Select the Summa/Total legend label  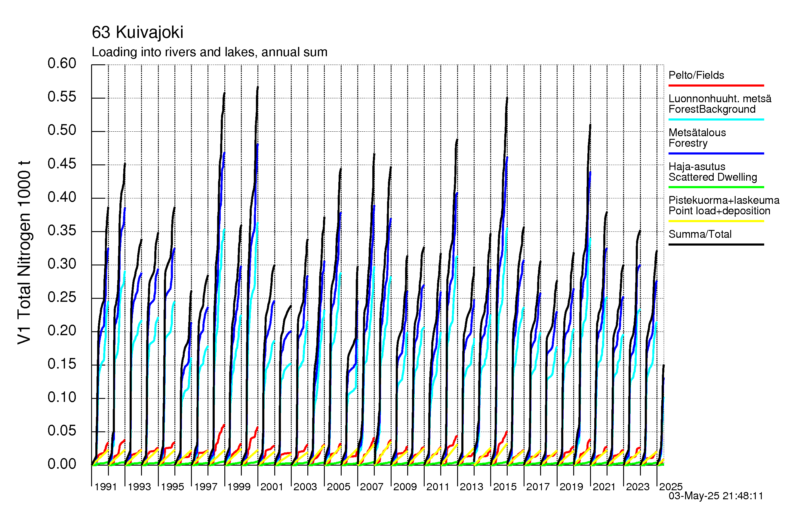point(700,234)
